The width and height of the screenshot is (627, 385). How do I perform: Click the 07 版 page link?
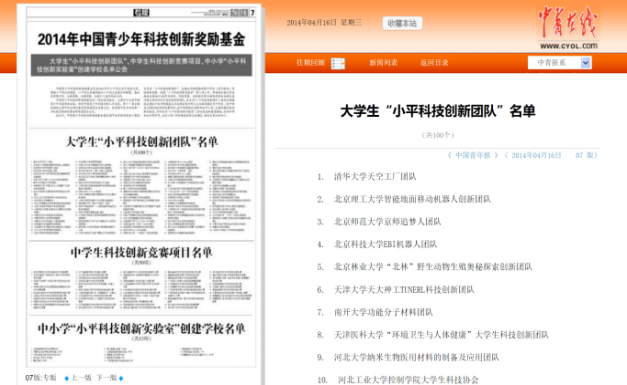click(584, 156)
